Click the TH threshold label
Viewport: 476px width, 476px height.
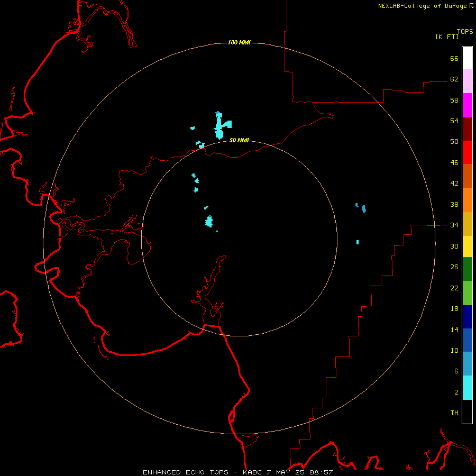click(x=454, y=413)
